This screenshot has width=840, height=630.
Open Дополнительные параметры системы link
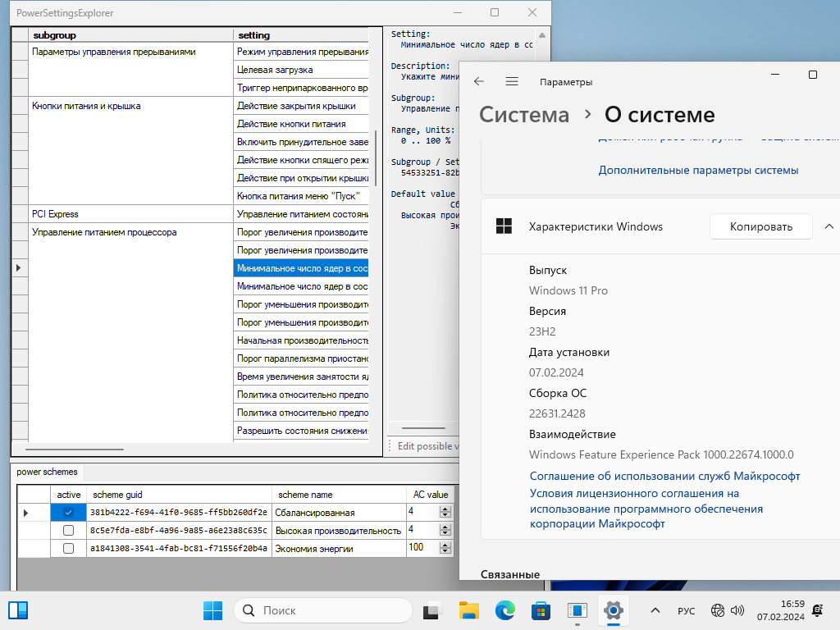click(698, 170)
